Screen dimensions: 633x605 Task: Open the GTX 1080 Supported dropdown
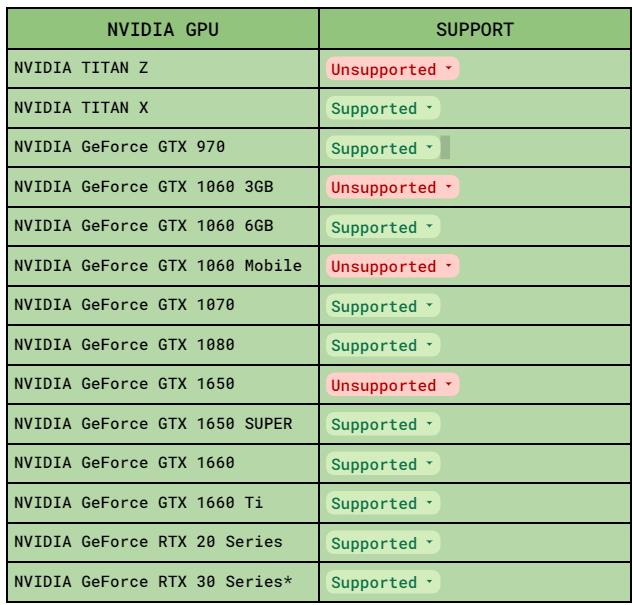(382, 346)
